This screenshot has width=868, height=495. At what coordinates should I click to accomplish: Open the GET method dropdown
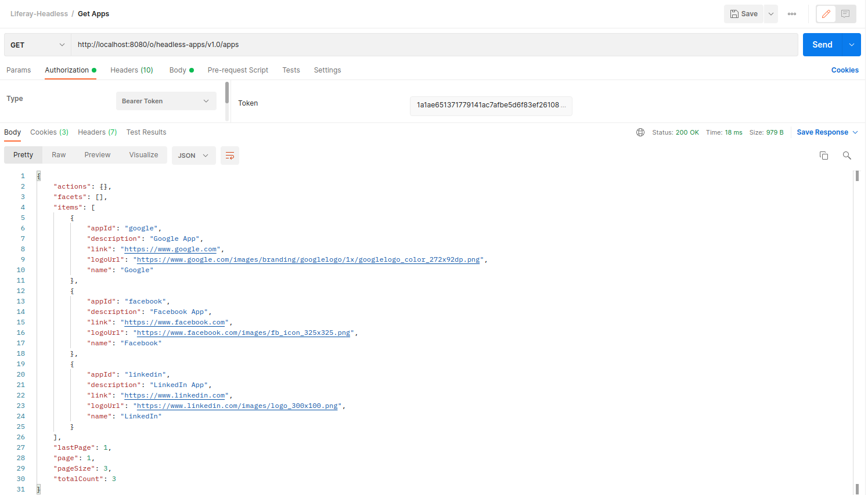(x=38, y=45)
